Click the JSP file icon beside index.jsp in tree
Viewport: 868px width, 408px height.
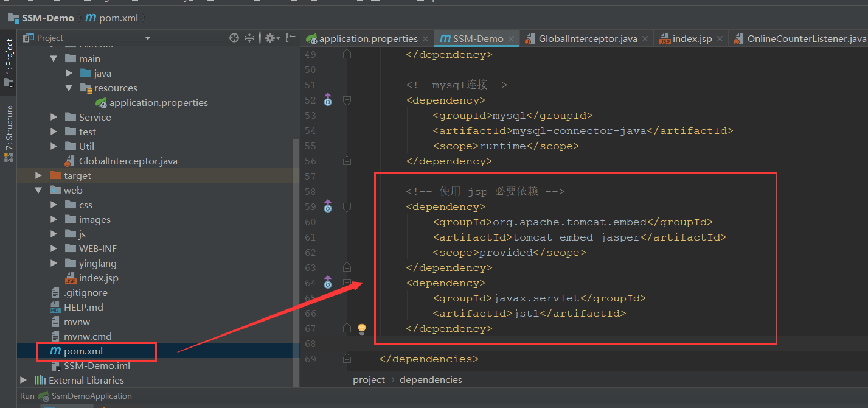click(x=71, y=278)
